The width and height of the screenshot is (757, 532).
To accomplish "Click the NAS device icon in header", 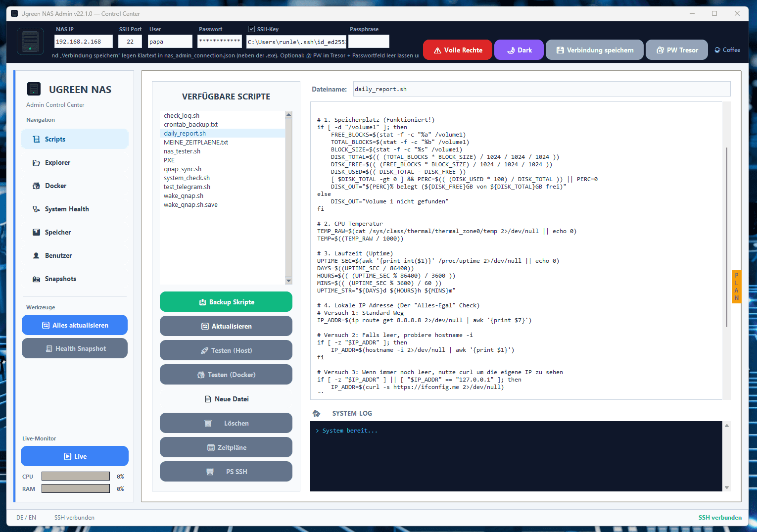I will pyautogui.click(x=30, y=42).
